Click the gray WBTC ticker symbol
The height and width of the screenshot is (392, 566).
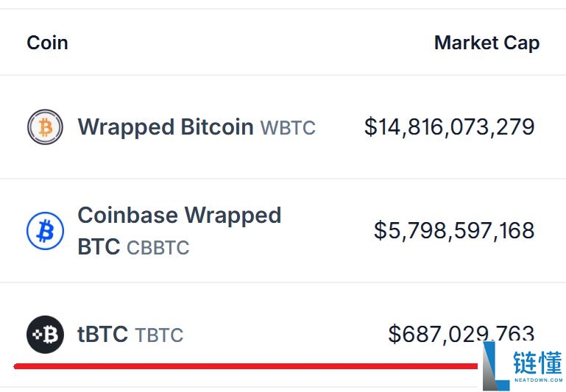click(x=288, y=128)
